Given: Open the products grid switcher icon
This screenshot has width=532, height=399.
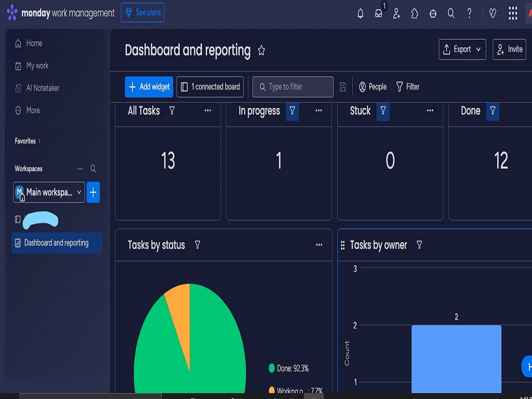Looking at the screenshot, I should coord(513,13).
